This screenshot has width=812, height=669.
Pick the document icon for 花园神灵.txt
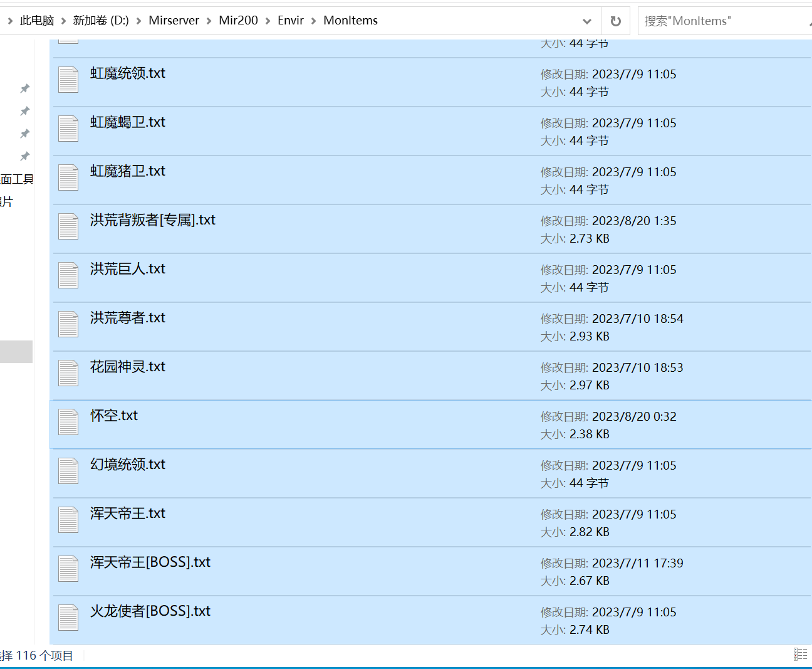click(x=68, y=373)
